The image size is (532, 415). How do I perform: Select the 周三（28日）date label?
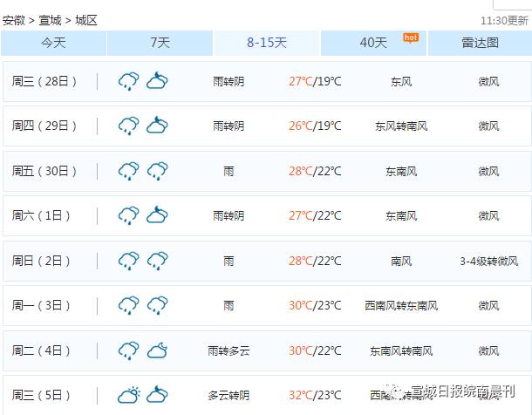click(44, 81)
